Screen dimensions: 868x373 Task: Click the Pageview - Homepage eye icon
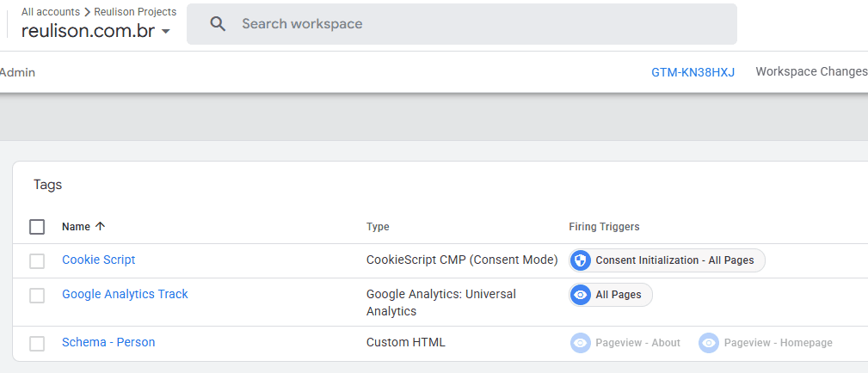coord(709,343)
